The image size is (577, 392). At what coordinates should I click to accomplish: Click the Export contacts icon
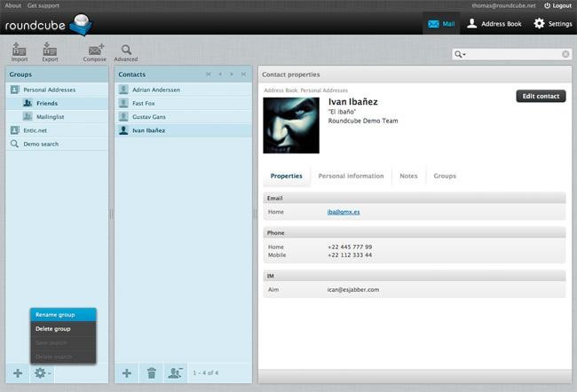tap(50, 51)
